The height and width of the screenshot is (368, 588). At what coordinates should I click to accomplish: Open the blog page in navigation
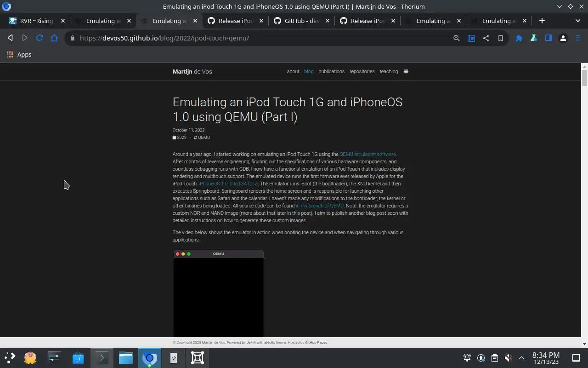(x=309, y=71)
